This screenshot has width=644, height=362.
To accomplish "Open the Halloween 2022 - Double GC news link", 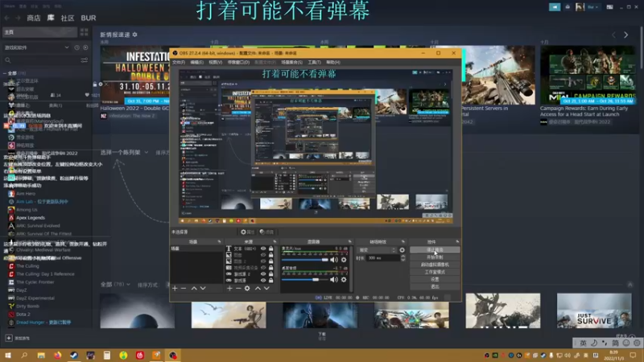I will click(134, 109).
